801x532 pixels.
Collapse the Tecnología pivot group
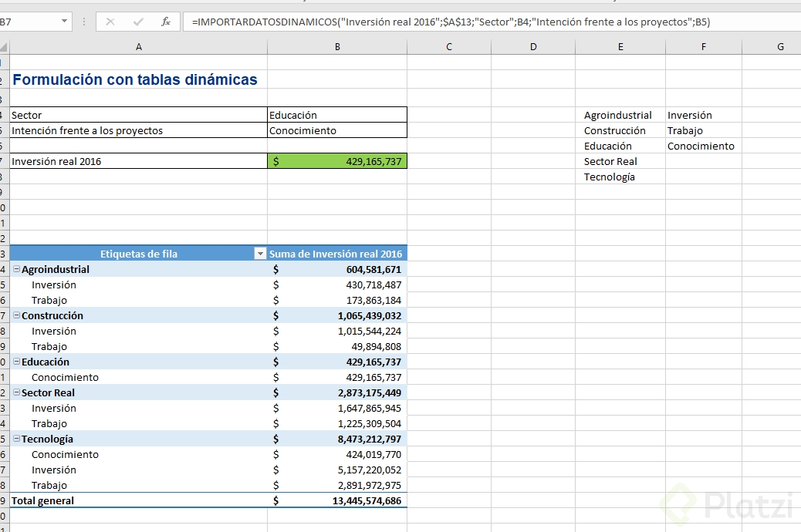[x=17, y=439]
